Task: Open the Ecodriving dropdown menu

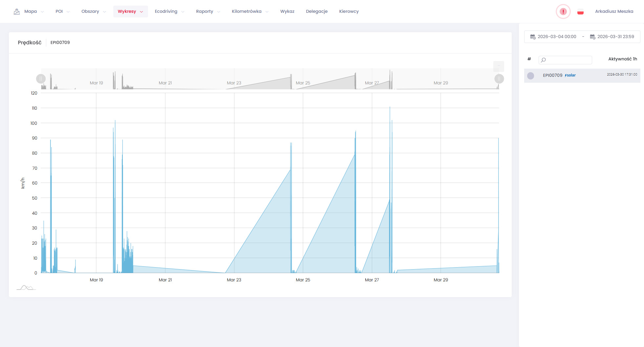Action: click(169, 11)
